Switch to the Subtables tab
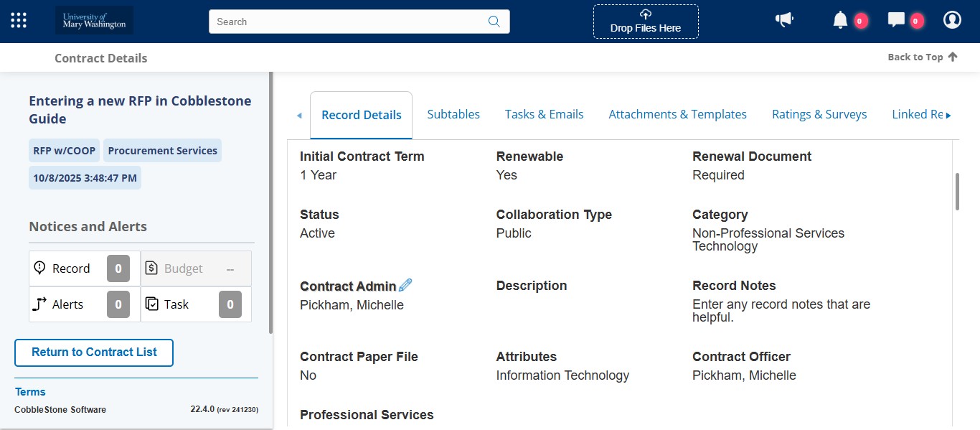This screenshot has height=430, width=980. pos(453,114)
